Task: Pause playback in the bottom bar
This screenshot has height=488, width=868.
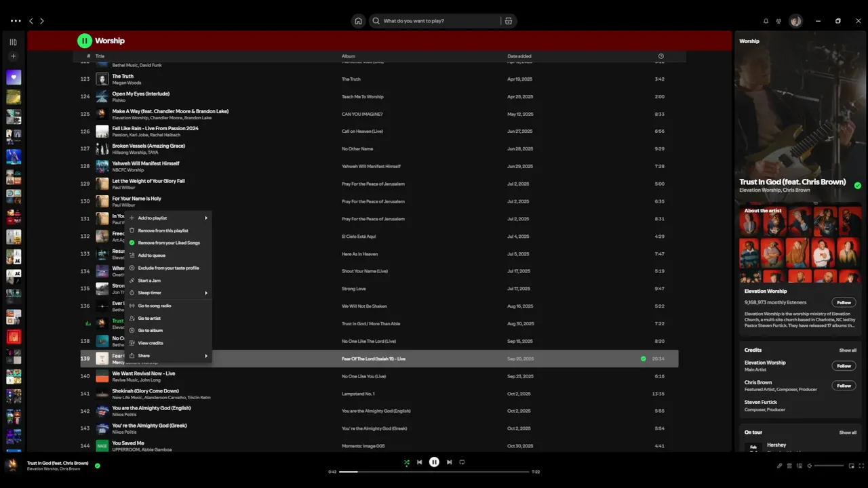Action: click(x=434, y=462)
